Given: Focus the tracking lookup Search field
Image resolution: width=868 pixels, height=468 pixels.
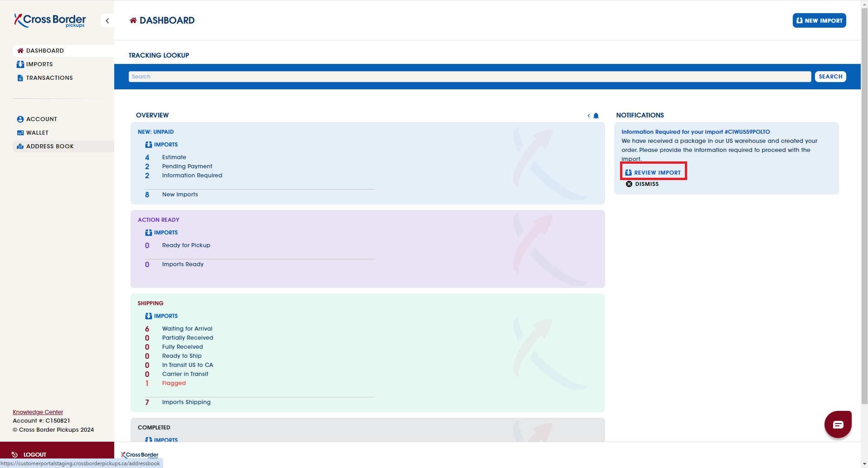Looking at the screenshot, I should coord(470,77).
